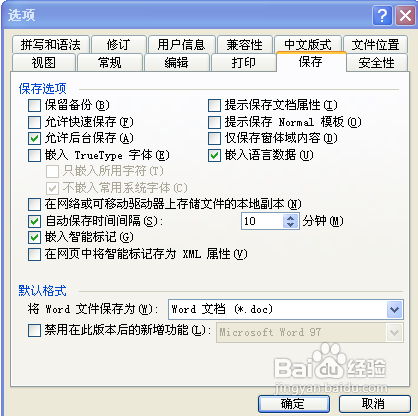Decrease auto-save minutes with spinner down arrow
418x416 pixels.
290,225
